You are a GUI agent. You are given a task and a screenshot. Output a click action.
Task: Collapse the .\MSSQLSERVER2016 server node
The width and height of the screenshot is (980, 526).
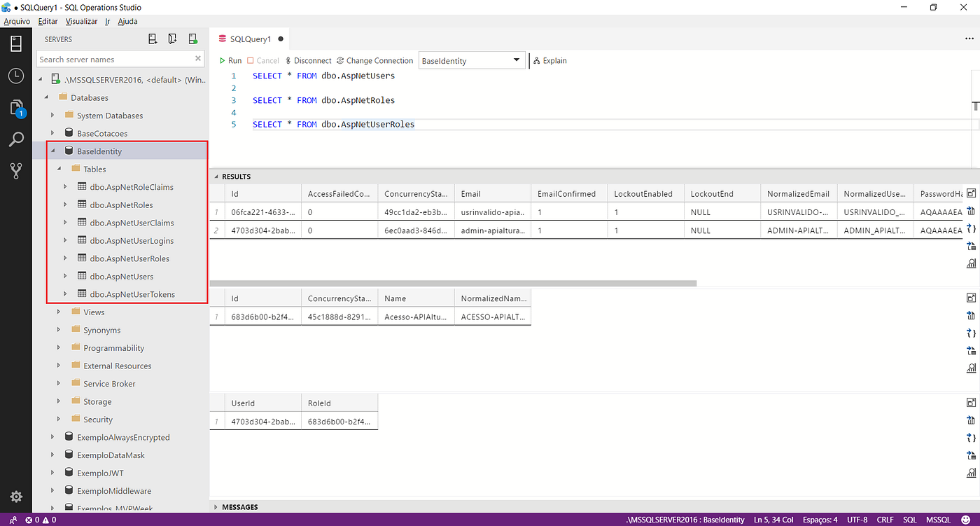click(x=40, y=80)
